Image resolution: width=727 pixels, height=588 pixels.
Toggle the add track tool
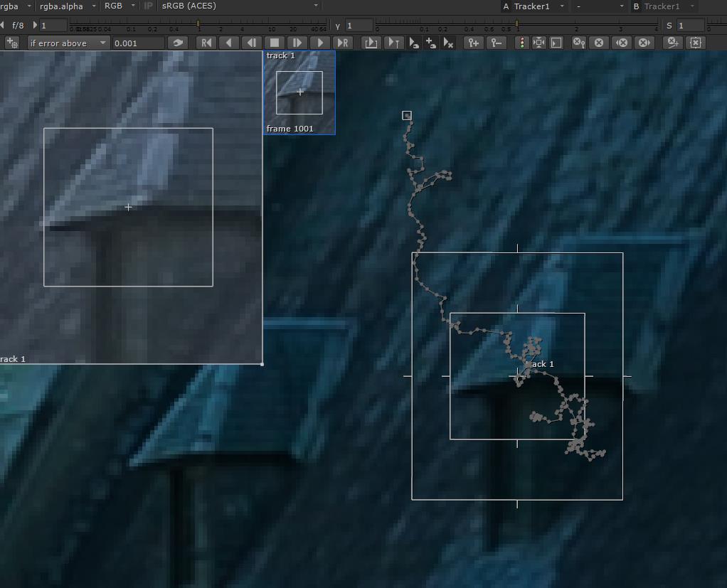click(x=12, y=43)
